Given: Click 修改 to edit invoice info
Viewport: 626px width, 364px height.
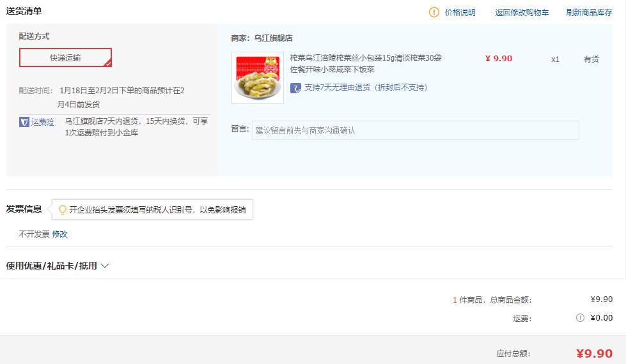Looking at the screenshot, I should click(x=59, y=234).
